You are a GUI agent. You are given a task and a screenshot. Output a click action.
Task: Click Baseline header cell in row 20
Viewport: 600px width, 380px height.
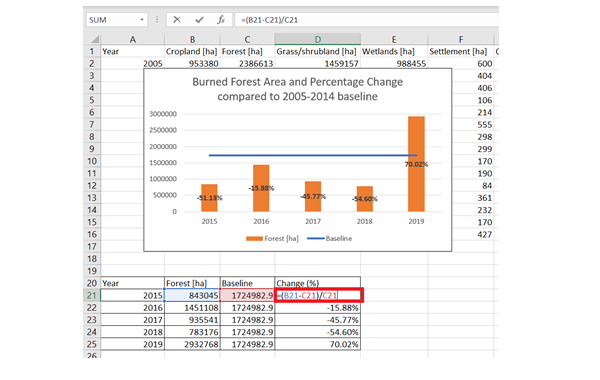[x=247, y=283]
